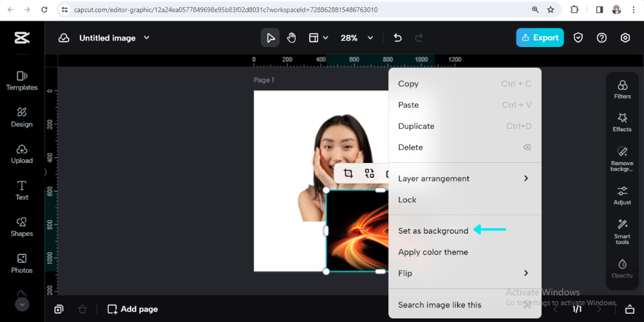This screenshot has width=644, height=322.
Task: Reload the browser page
Action: coord(44,10)
